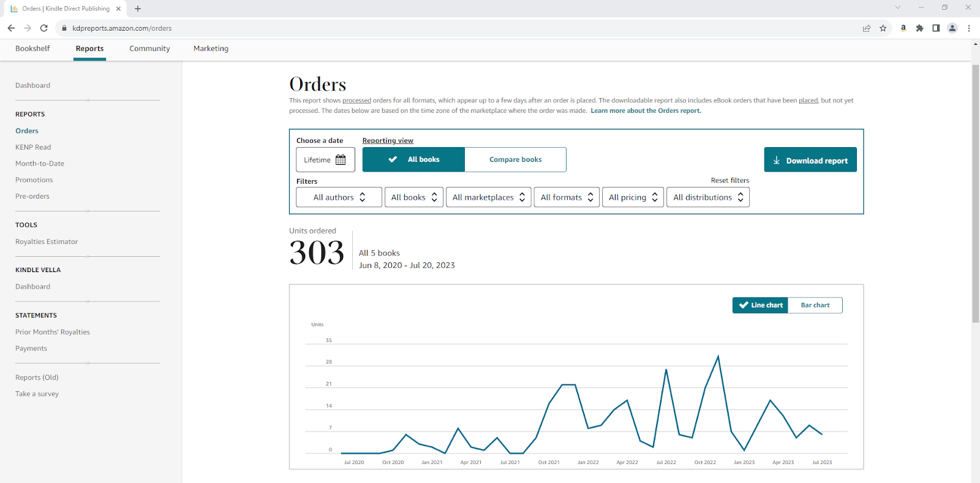The height and width of the screenshot is (483, 980).
Task: Open the All pricing filter dropdown
Action: [633, 197]
